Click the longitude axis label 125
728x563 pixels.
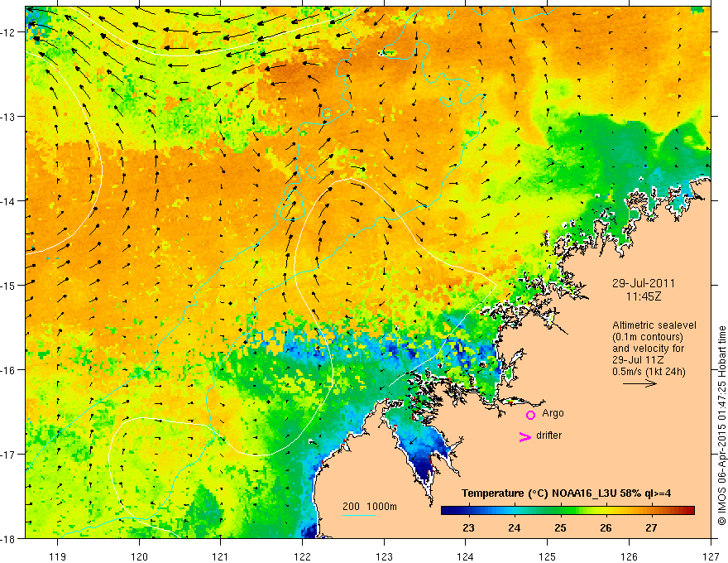[x=548, y=556]
